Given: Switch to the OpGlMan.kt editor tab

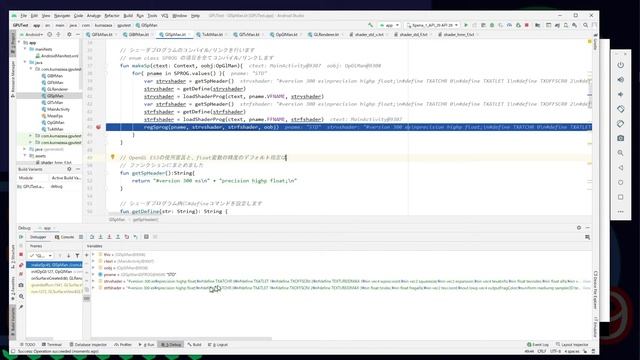Looking at the screenshot, I should pyautogui.click(x=286, y=35).
